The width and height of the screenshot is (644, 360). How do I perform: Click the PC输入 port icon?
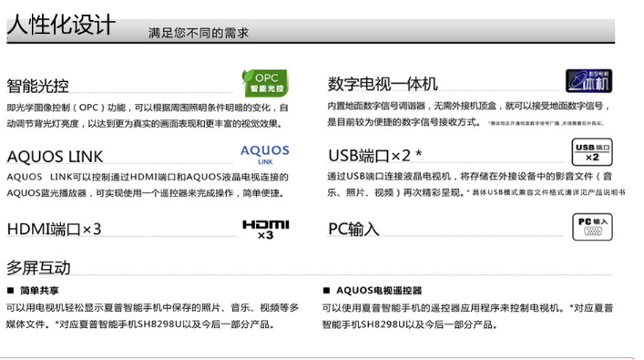[592, 227]
